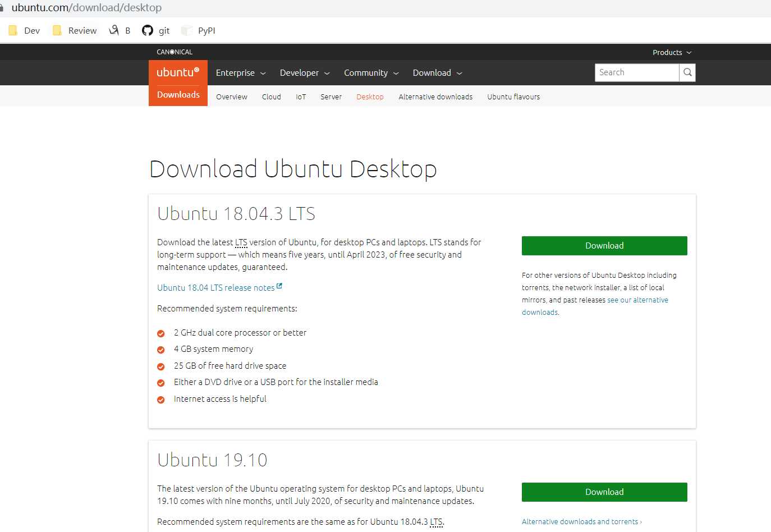This screenshot has height=532, width=771.
Task: Open the git GitHub bookmark
Action: [155, 30]
